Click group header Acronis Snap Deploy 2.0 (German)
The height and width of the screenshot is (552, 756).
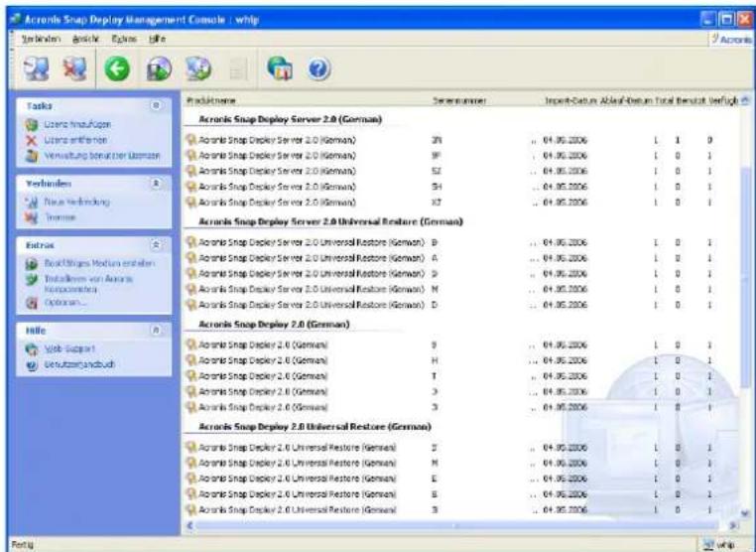click(x=274, y=325)
